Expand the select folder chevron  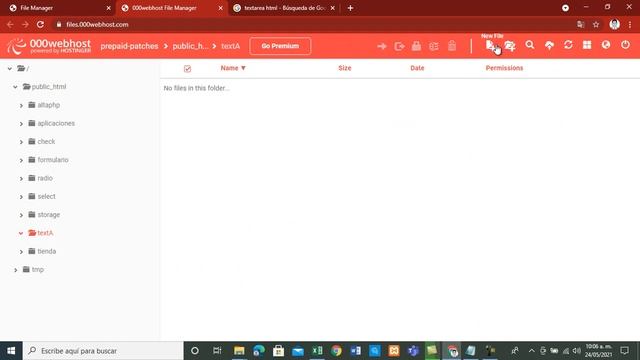click(x=21, y=197)
